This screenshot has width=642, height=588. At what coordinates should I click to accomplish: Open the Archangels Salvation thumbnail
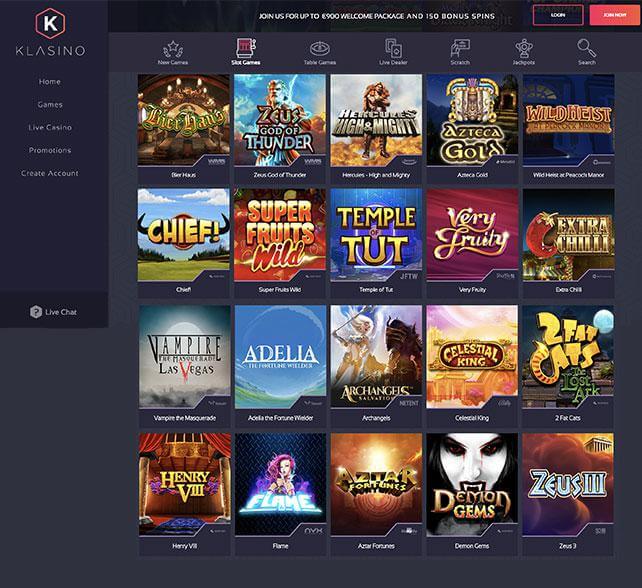pyautogui.click(x=376, y=357)
